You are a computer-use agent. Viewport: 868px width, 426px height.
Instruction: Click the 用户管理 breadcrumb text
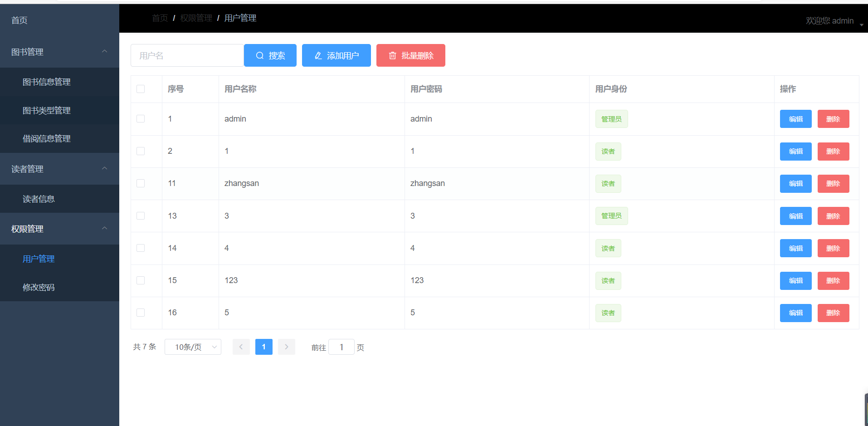tap(240, 18)
